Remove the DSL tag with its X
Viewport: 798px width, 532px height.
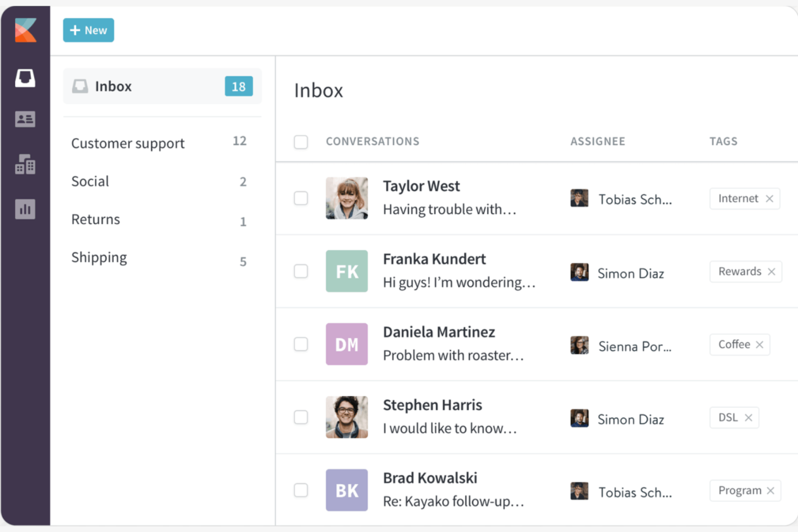(x=748, y=418)
